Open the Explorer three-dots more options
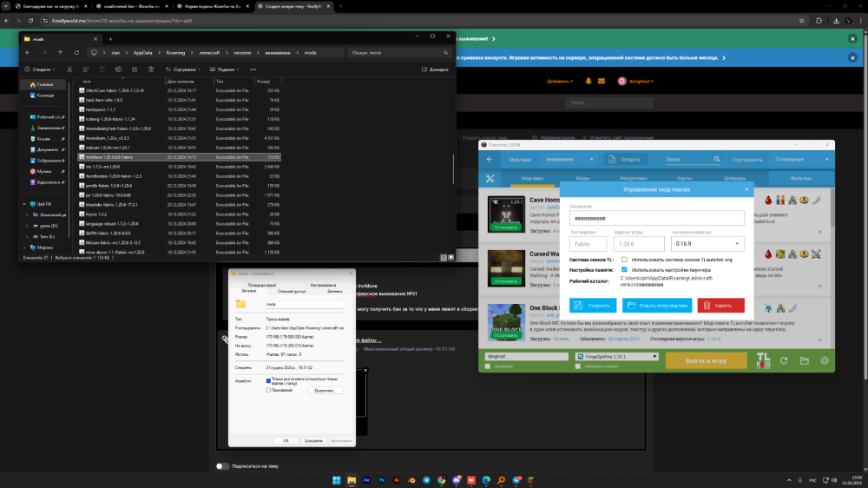 (253, 69)
